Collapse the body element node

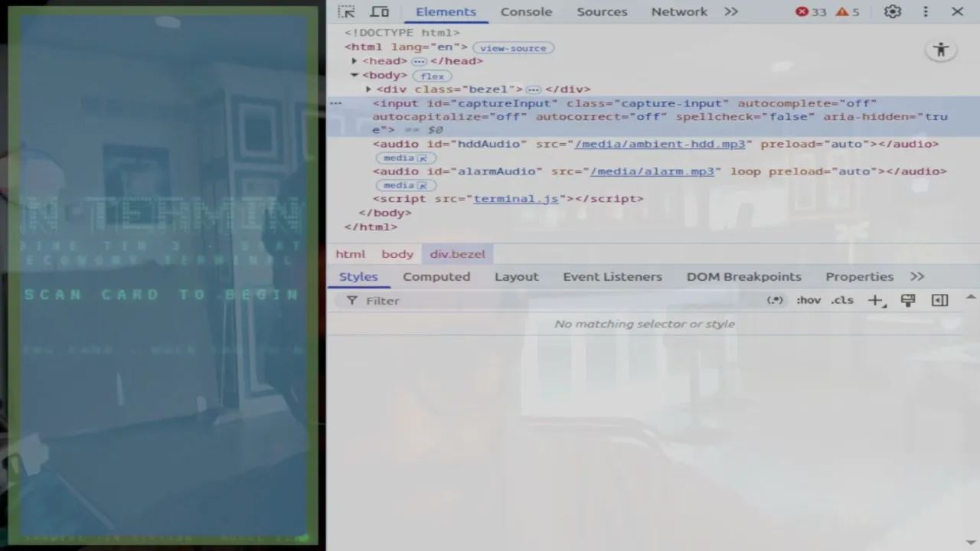click(x=354, y=75)
